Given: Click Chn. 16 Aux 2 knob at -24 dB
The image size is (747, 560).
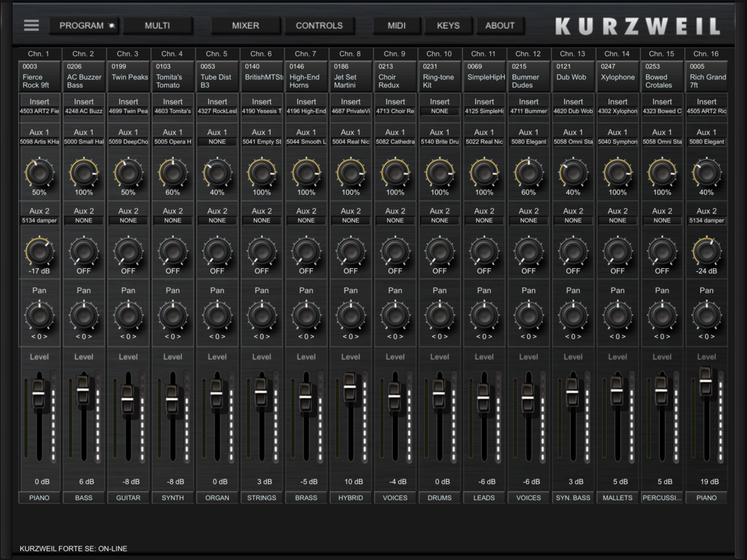Looking at the screenshot, I should tap(707, 251).
